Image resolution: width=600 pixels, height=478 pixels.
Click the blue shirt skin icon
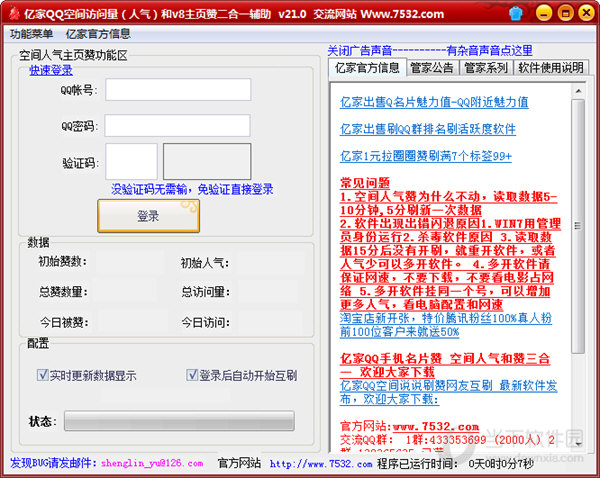pyautogui.click(x=516, y=14)
